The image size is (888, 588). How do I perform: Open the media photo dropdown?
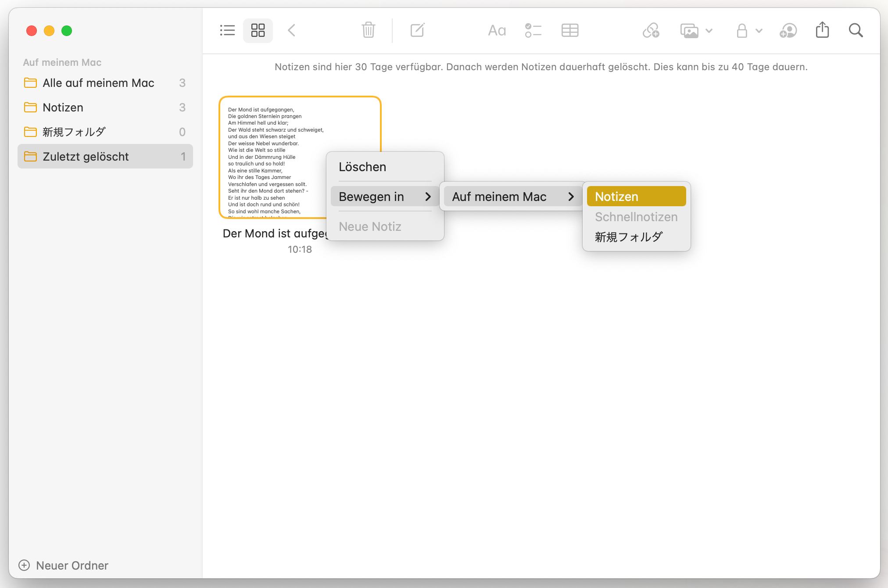coord(696,31)
